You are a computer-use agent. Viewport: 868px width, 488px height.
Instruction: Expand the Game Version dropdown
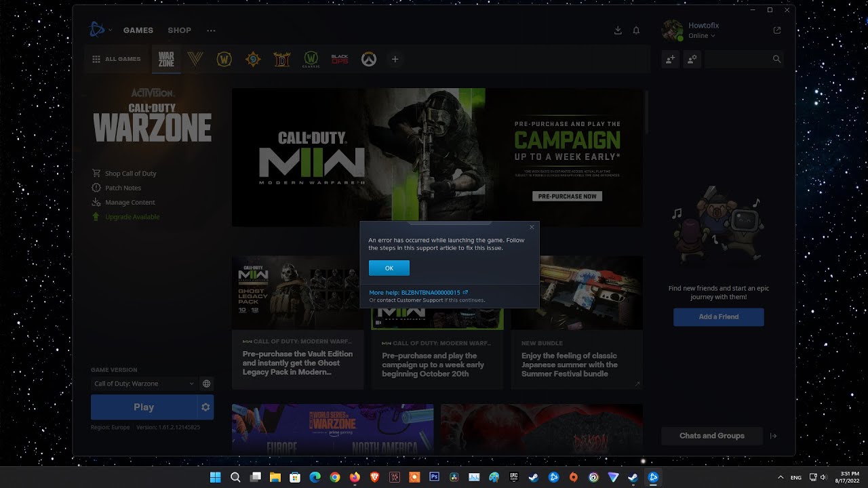click(144, 384)
